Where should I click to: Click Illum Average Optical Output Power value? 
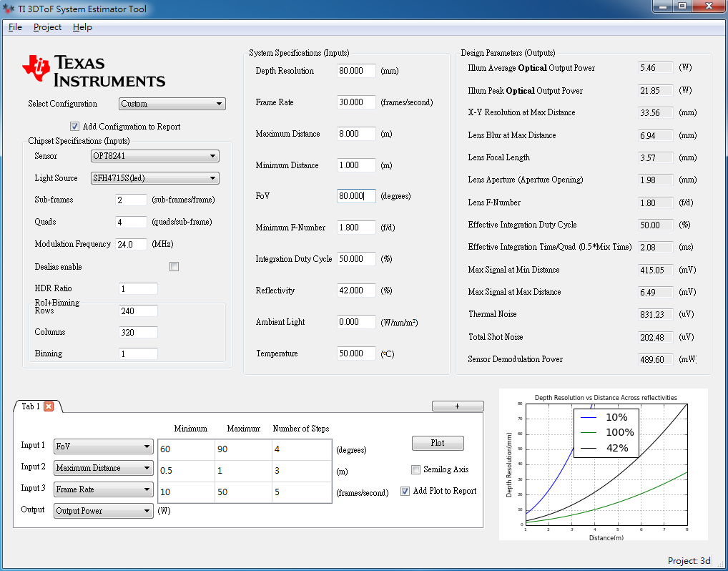coord(656,68)
